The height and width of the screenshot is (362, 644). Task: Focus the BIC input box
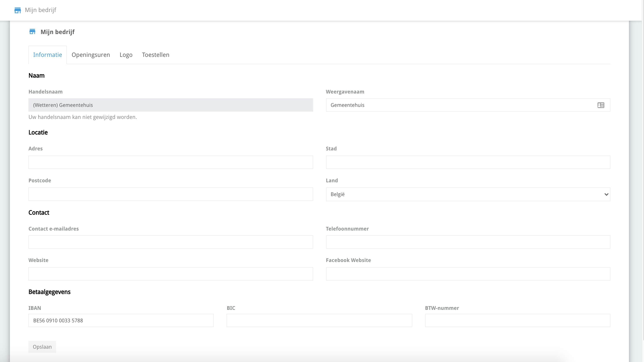(319, 320)
